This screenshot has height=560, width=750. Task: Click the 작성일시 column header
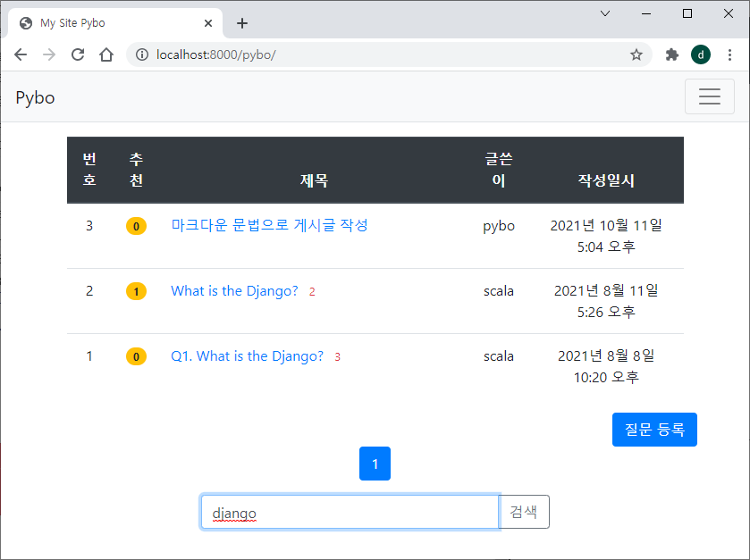606,180
